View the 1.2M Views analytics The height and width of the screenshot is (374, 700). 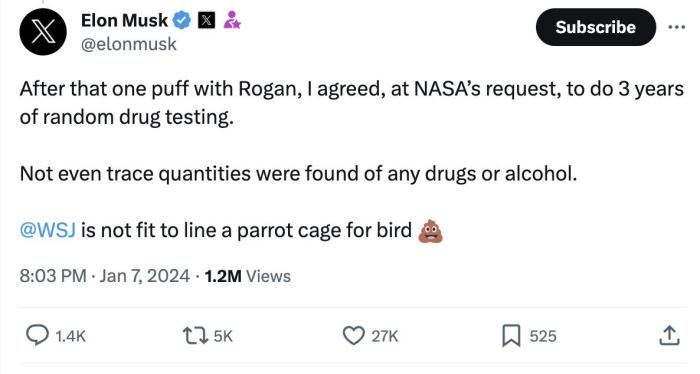point(248,276)
